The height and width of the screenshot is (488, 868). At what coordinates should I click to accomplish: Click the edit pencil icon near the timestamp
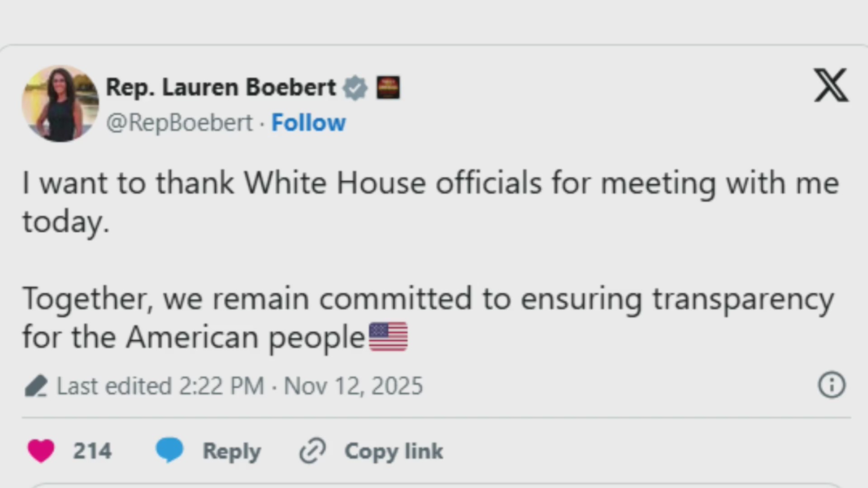click(x=36, y=385)
